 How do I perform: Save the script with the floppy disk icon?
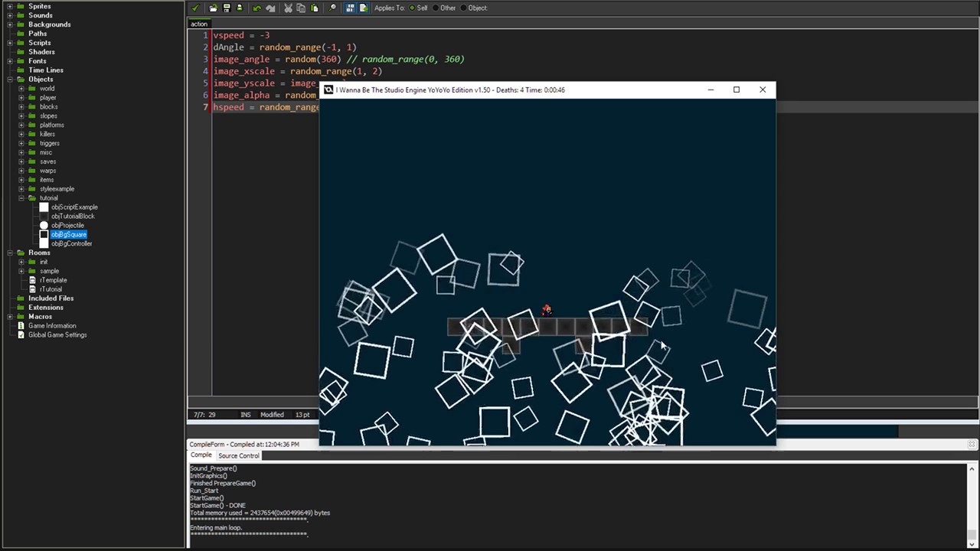(227, 8)
